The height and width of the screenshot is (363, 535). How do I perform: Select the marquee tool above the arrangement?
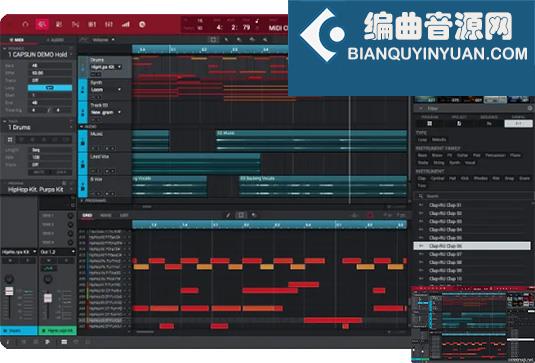[213, 40]
